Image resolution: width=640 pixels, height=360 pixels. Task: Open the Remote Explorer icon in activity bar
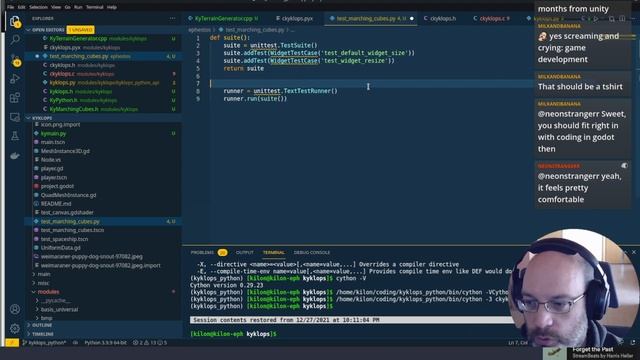(x=15, y=117)
